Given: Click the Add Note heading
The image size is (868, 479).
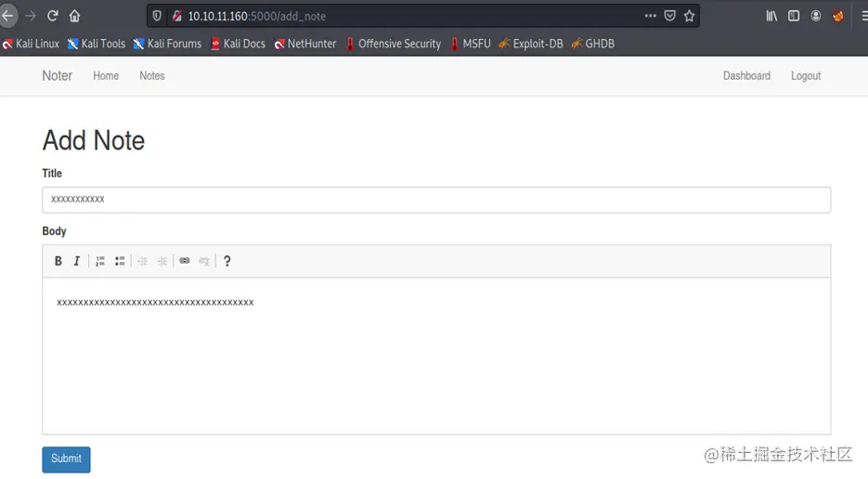Looking at the screenshot, I should tap(94, 141).
